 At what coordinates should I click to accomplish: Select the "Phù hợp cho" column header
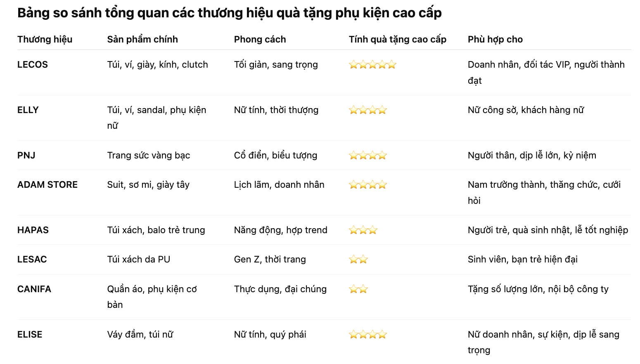[495, 40]
